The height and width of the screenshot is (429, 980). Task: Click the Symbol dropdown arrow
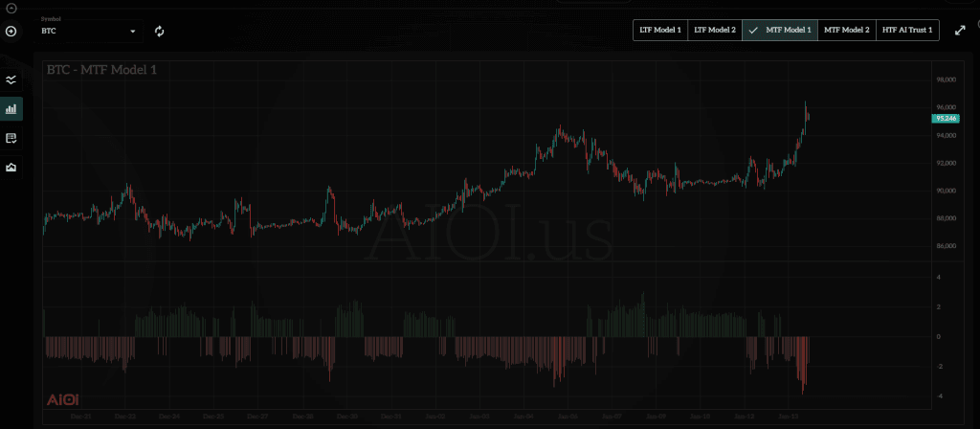pos(133,32)
